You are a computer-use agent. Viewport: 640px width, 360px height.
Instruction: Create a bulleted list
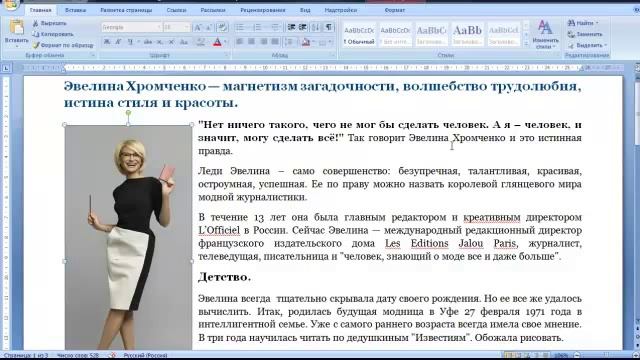click(x=240, y=27)
